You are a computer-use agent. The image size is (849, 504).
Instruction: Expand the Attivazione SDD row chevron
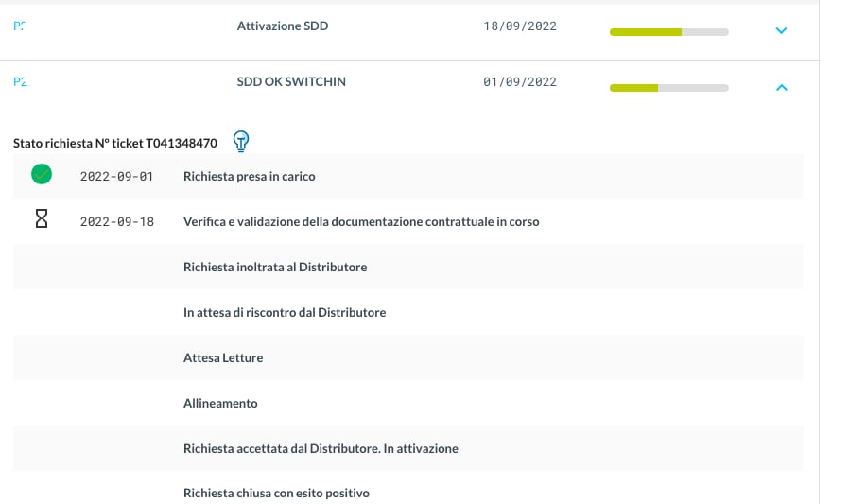[x=781, y=30]
